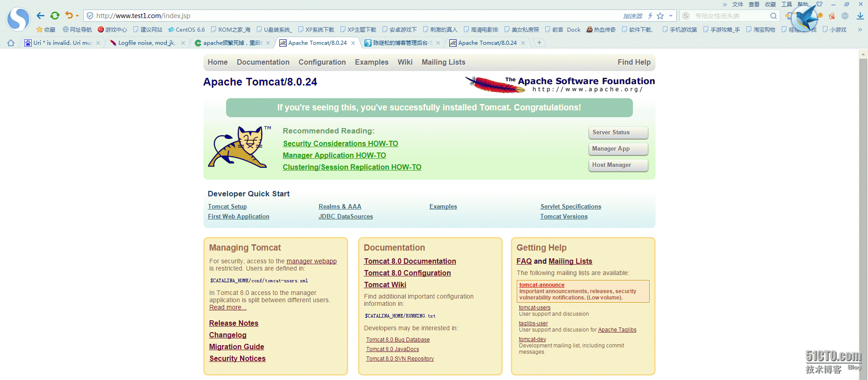Open Manager Application HOW-TO link

(334, 156)
